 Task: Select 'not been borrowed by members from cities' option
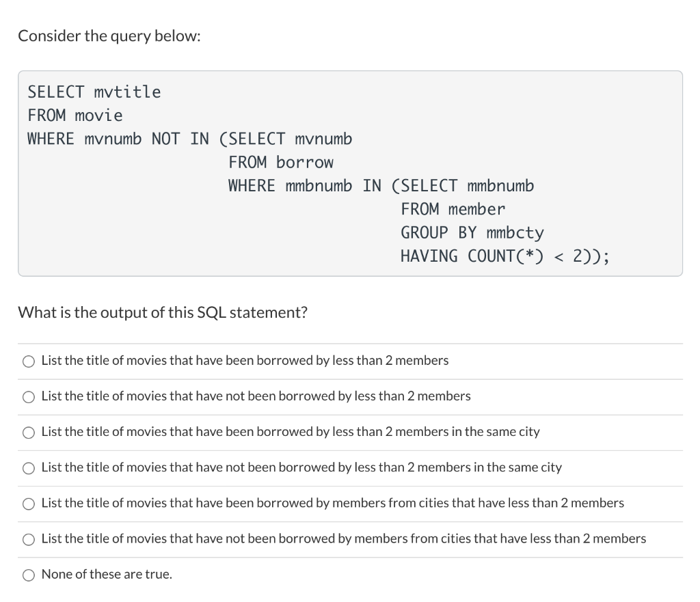coord(344,538)
